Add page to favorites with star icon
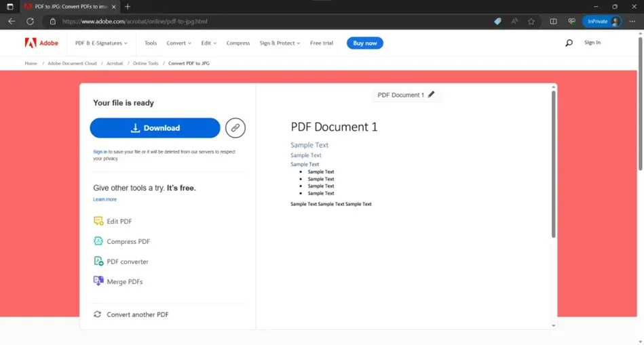This screenshot has height=345, width=644. (531, 21)
